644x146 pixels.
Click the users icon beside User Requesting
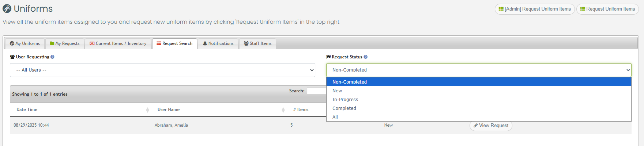click(12, 57)
